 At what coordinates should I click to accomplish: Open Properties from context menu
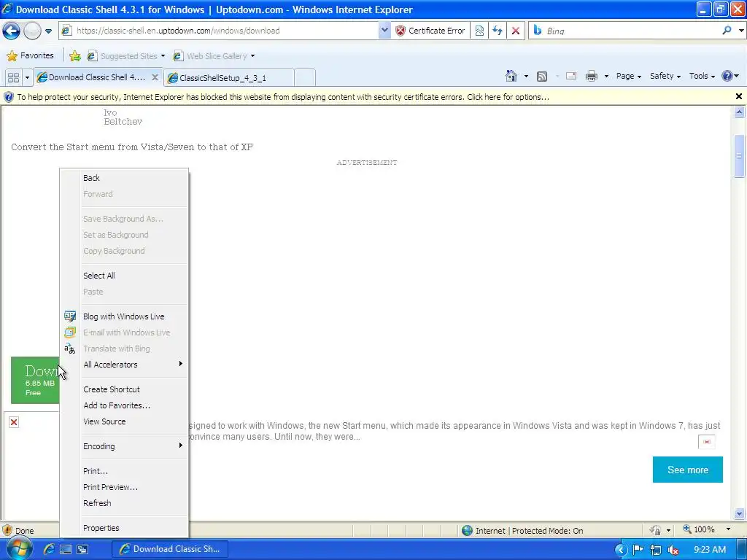pyautogui.click(x=124, y=528)
